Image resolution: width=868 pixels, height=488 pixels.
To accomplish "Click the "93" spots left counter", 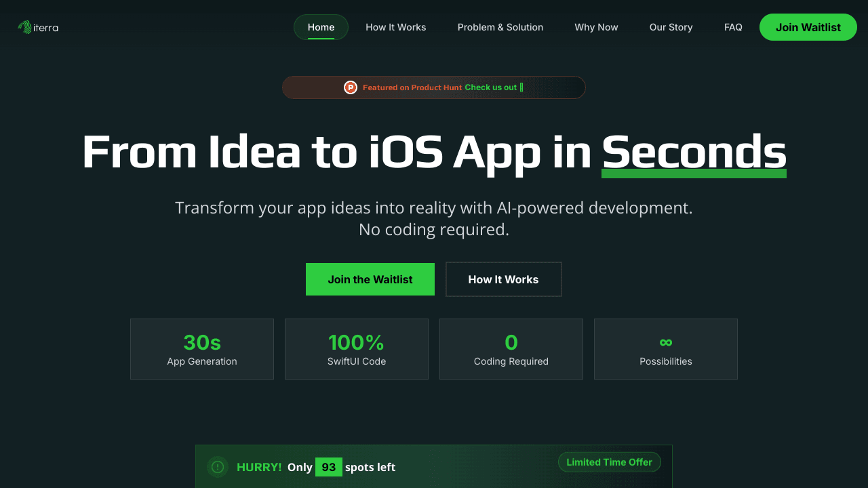I will coord(328,467).
